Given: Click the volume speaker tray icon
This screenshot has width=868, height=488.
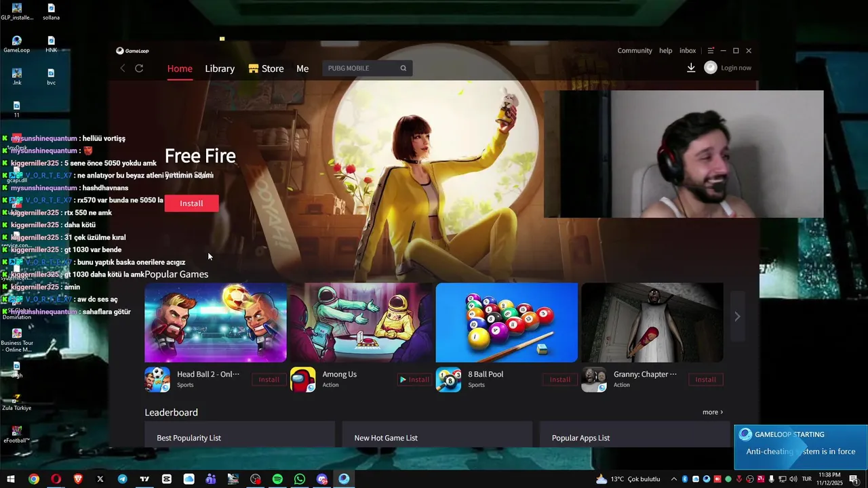Looking at the screenshot, I should (793, 479).
